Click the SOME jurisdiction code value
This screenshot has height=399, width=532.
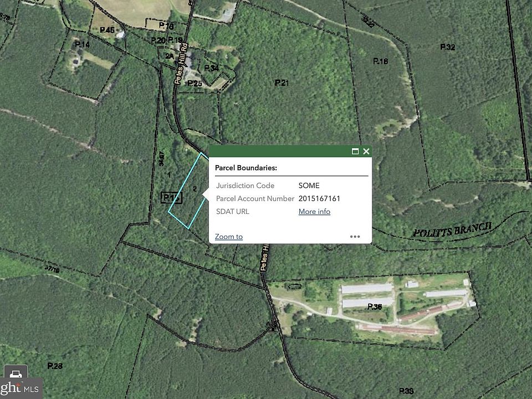pos(309,186)
